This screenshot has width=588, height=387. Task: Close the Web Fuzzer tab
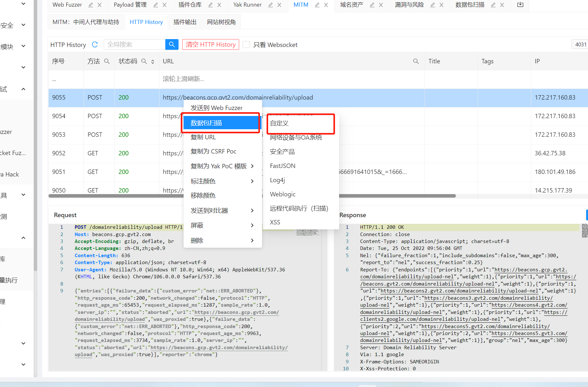[99, 5]
